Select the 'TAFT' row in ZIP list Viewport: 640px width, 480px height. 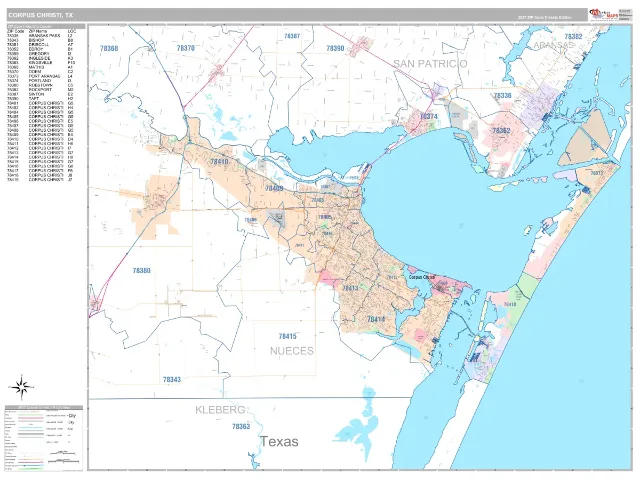[x=41, y=99]
